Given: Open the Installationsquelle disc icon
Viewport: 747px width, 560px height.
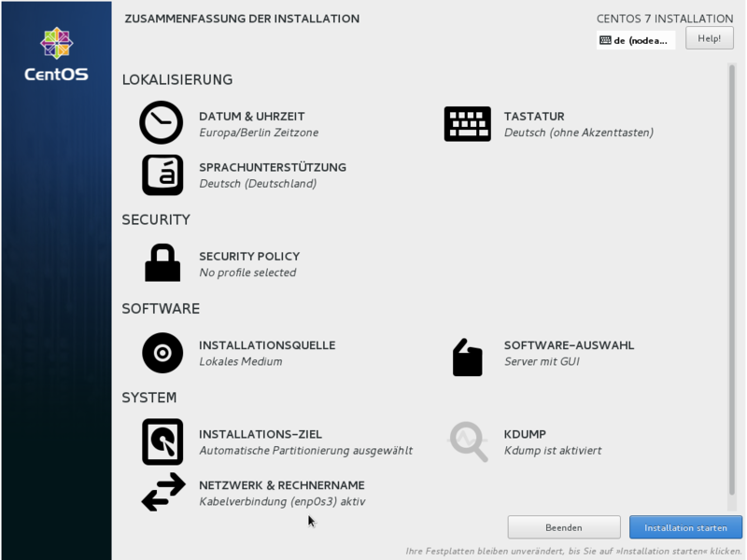Looking at the screenshot, I should tap(162, 353).
